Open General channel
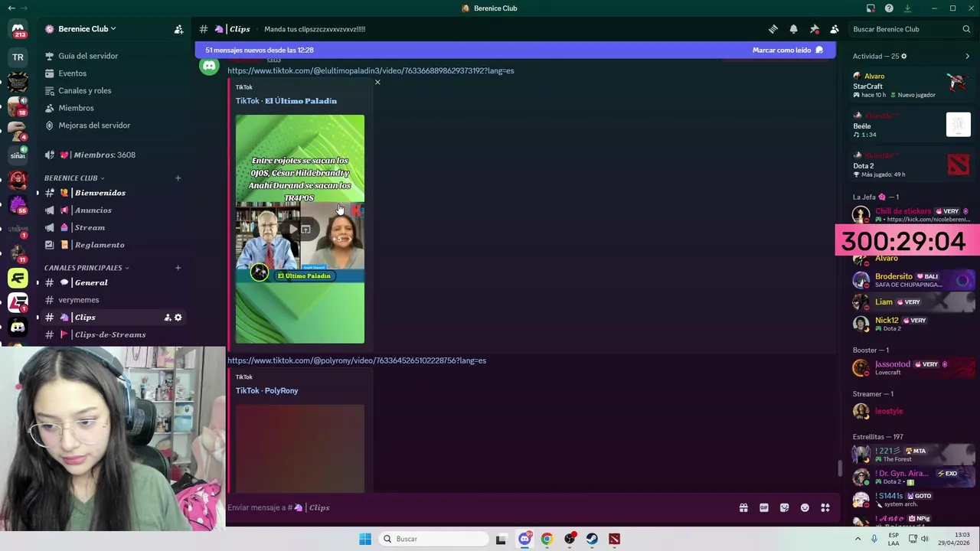 113,282
